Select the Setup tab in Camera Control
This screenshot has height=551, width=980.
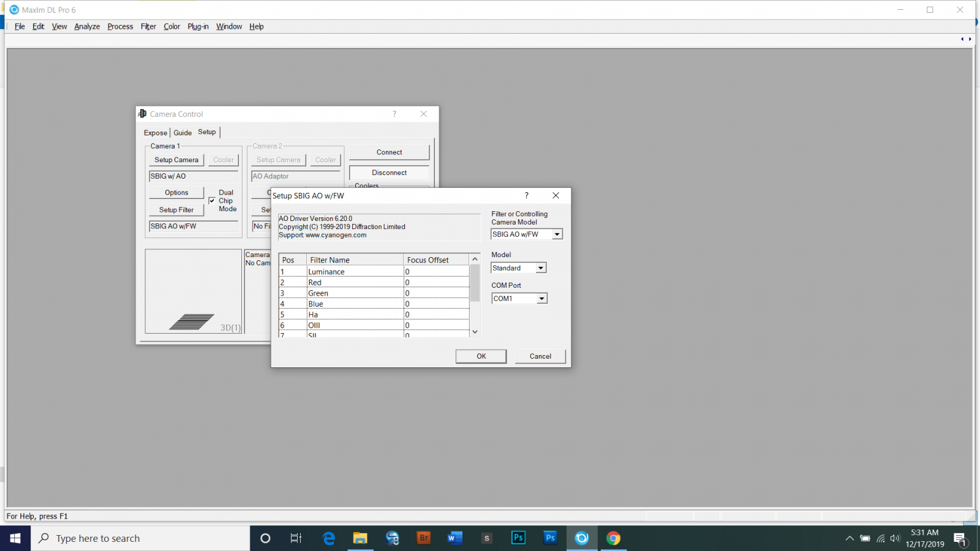[207, 132]
